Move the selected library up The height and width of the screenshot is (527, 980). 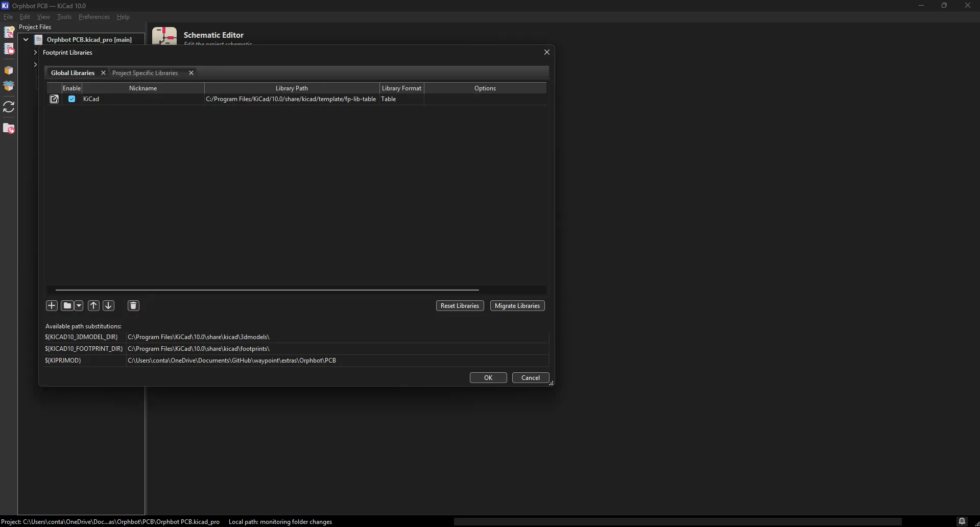(x=93, y=305)
